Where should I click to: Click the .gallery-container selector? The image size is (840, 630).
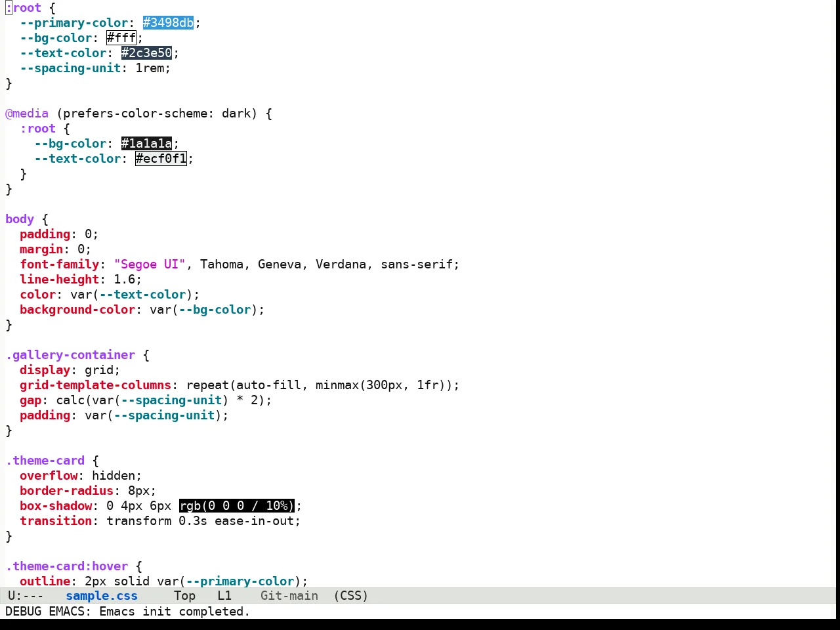click(70, 355)
